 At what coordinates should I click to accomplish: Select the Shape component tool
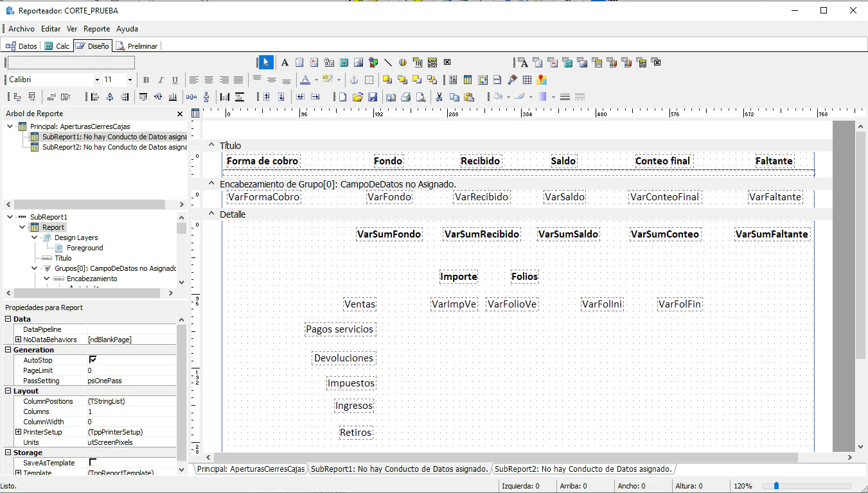(x=373, y=62)
